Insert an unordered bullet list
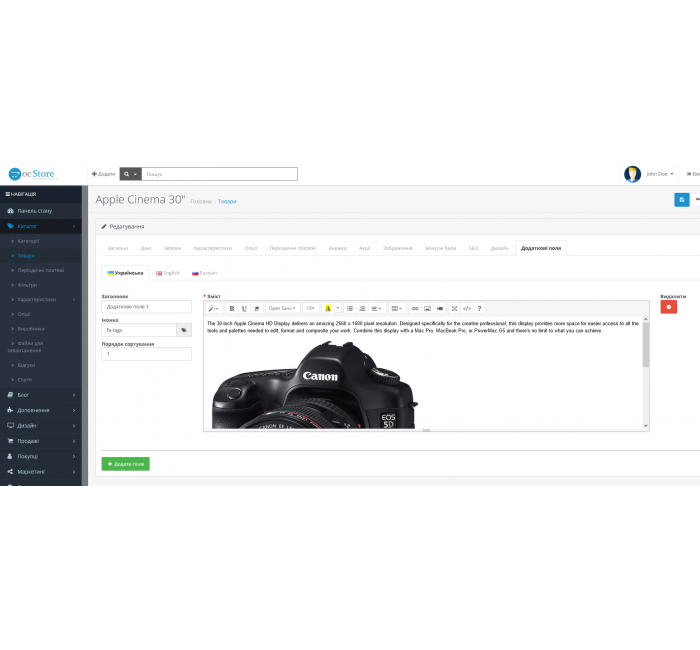 point(350,308)
